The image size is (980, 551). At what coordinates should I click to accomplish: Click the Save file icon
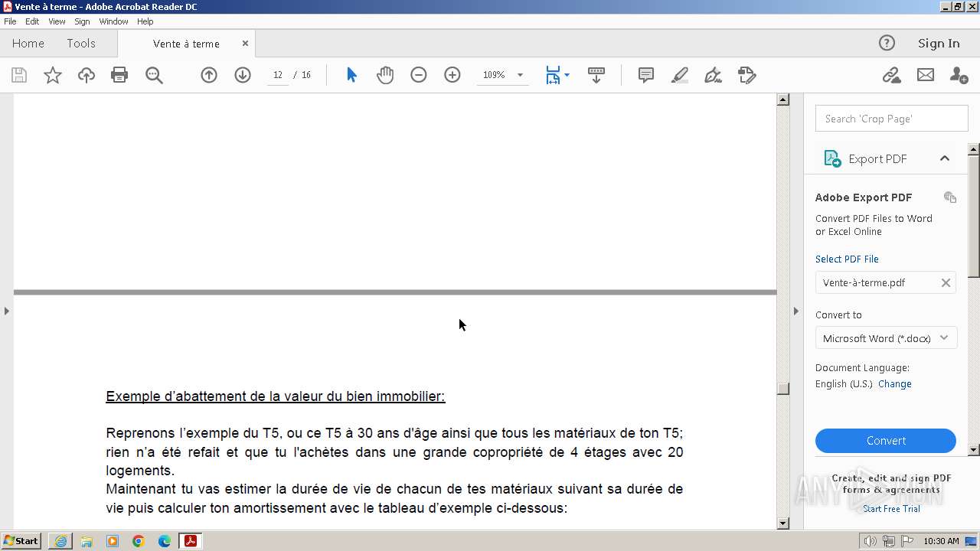tap(19, 75)
